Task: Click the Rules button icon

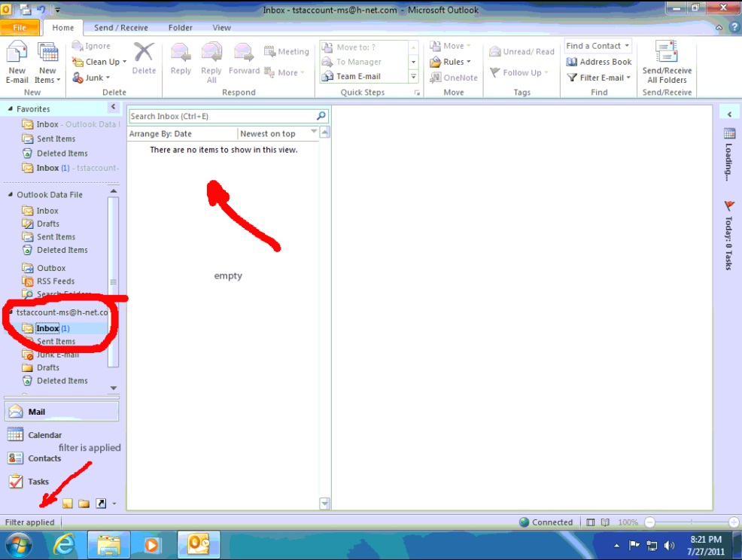Action: pos(436,62)
